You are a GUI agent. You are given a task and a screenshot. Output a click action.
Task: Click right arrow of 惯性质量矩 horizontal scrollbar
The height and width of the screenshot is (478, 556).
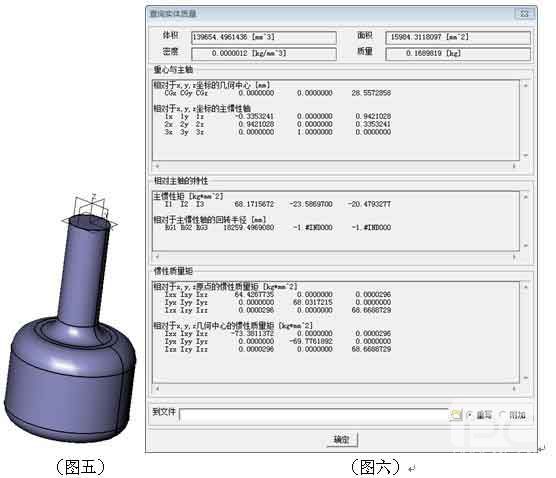pos(515,389)
